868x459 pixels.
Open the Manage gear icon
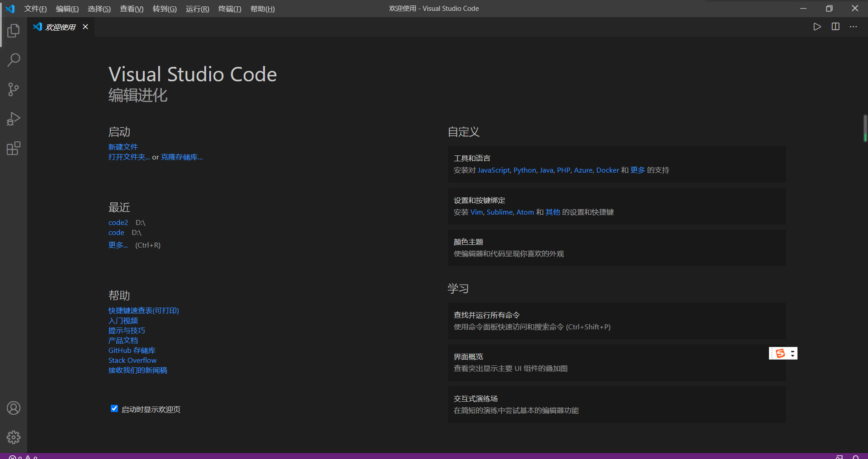(14, 437)
